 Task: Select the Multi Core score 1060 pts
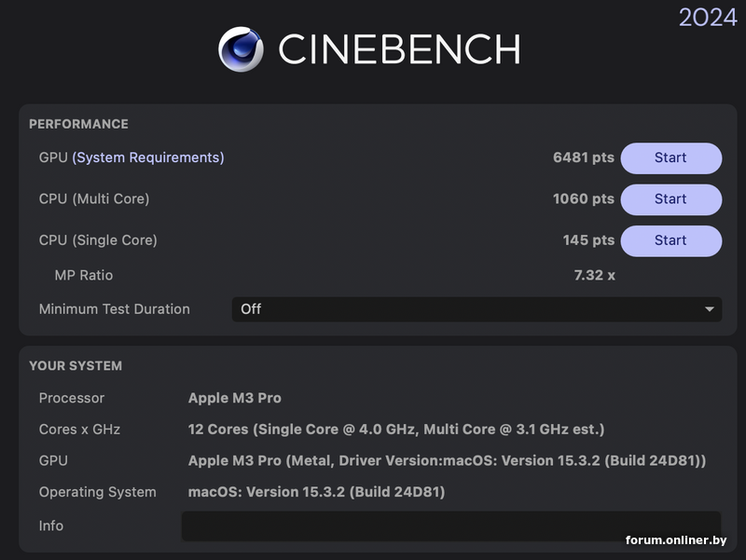coord(583,199)
